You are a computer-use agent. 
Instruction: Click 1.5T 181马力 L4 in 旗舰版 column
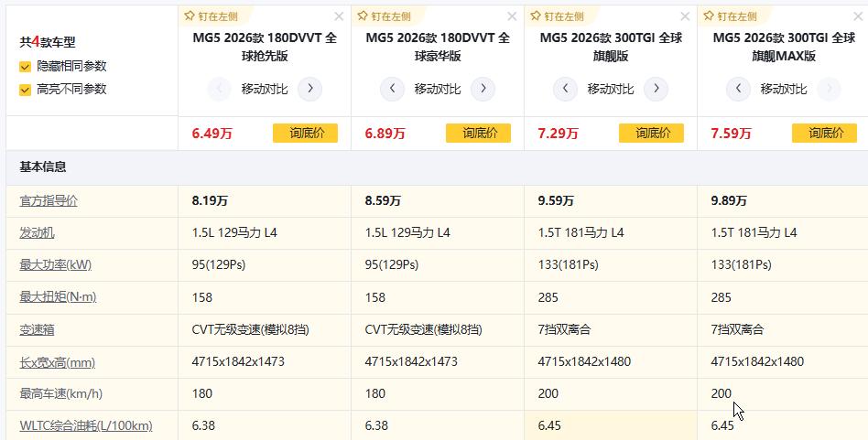581,233
